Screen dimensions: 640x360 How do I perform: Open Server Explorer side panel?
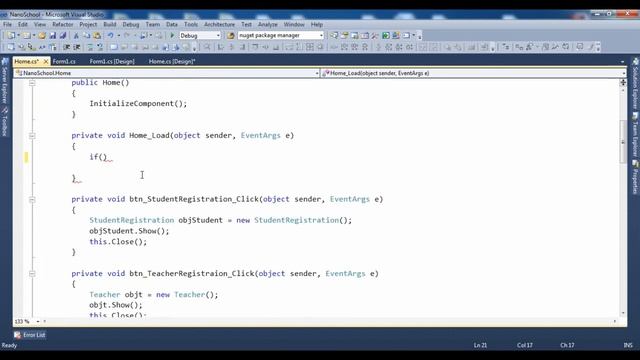5,80
